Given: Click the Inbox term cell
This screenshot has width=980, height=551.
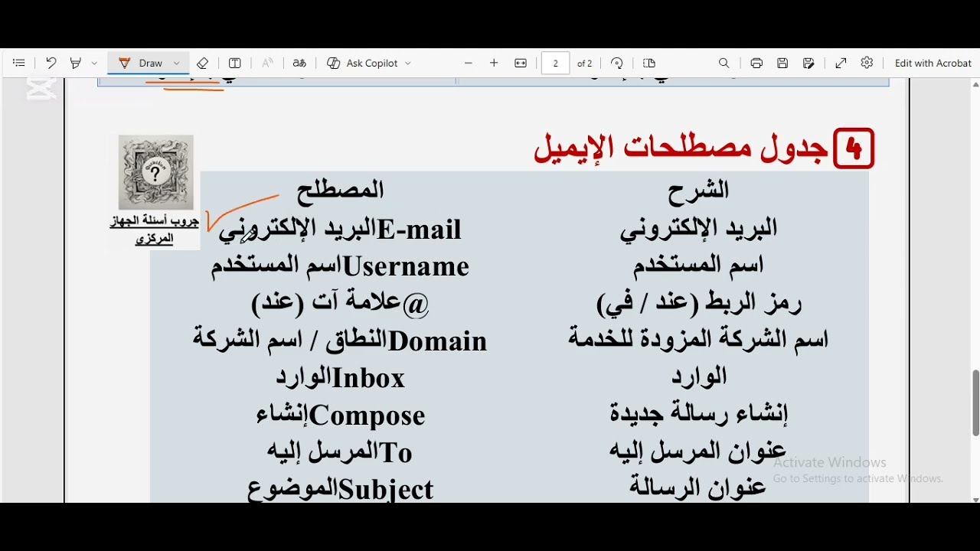Looking at the screenshot, I should (340, 377).
